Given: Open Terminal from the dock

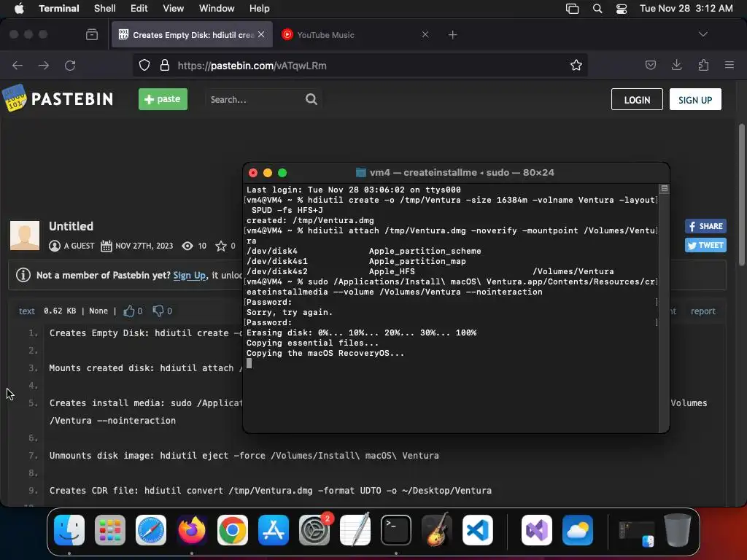Looking at the screenshot, I should point(396,530).
